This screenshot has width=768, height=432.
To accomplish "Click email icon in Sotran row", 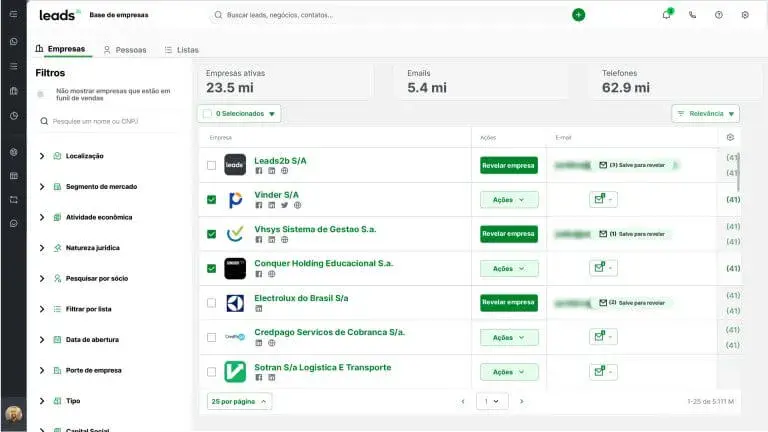I will point(603,372).
